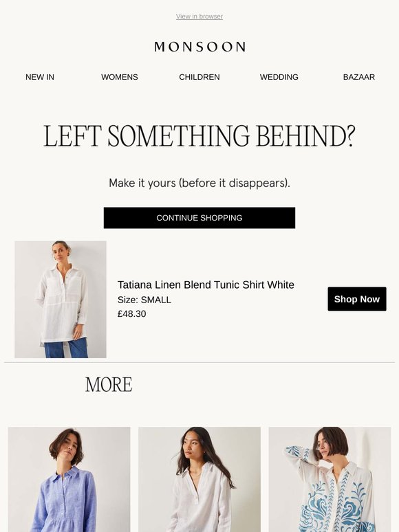The width and height of the screenshot is (399, 532).
Task: Click the LEFT SOMETHING BEHIND? heading
Action: (199, 136)
